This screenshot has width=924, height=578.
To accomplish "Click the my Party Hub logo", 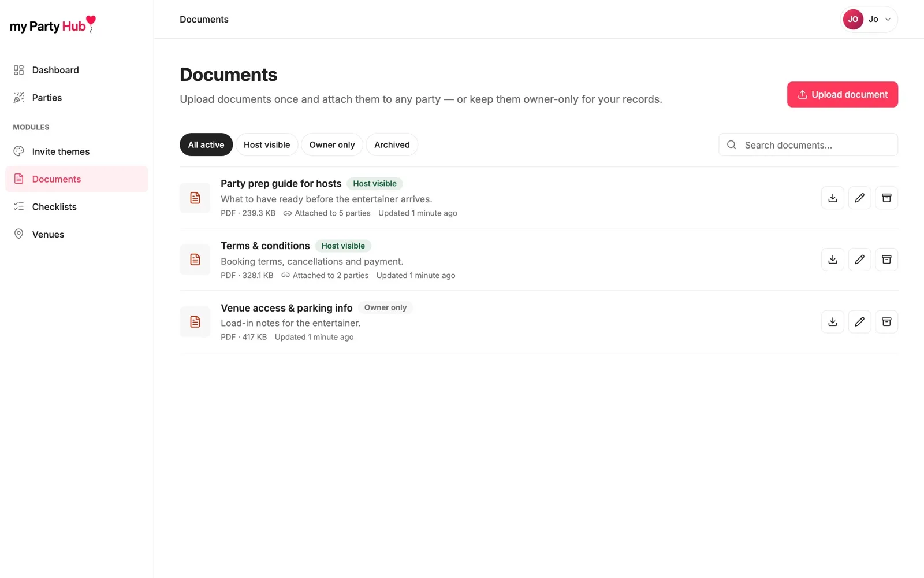I will click(x=53, y=25).
